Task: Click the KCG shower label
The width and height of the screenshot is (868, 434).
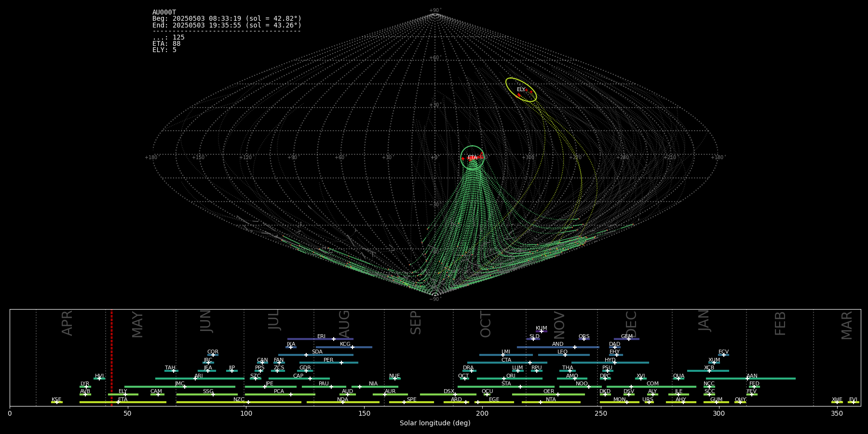Action: [x=345, y=344]
